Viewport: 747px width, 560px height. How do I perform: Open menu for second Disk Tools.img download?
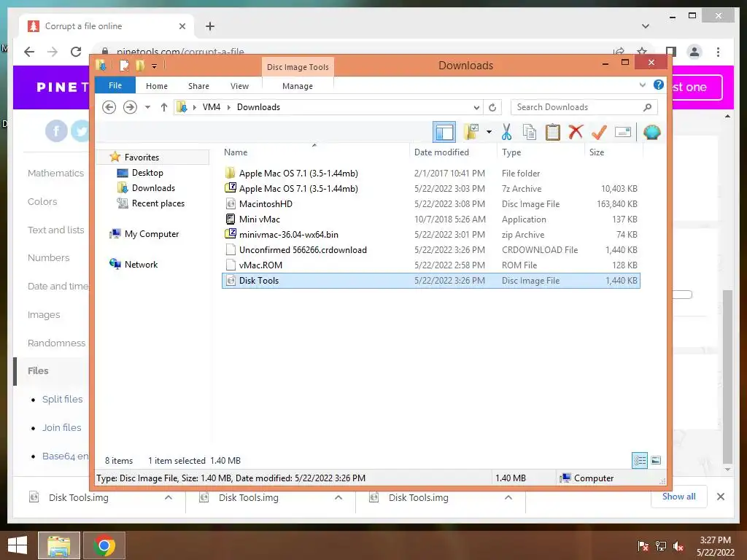338,497
